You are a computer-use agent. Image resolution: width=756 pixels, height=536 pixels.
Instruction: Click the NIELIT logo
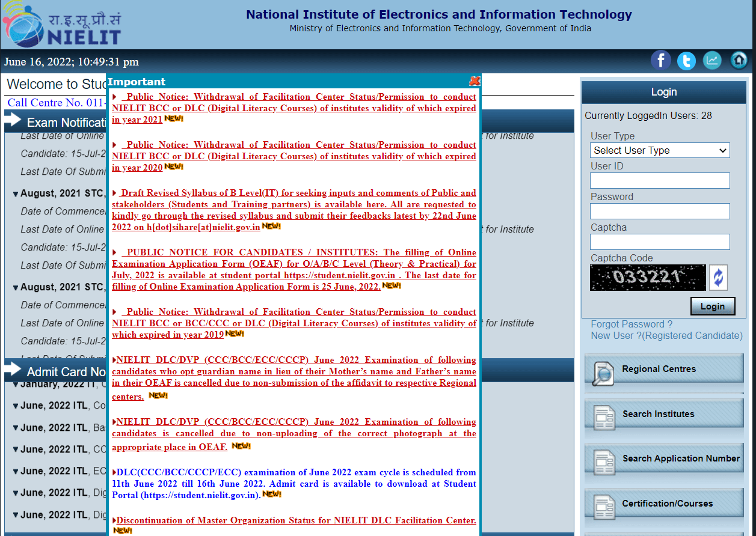tap(62, 25)
